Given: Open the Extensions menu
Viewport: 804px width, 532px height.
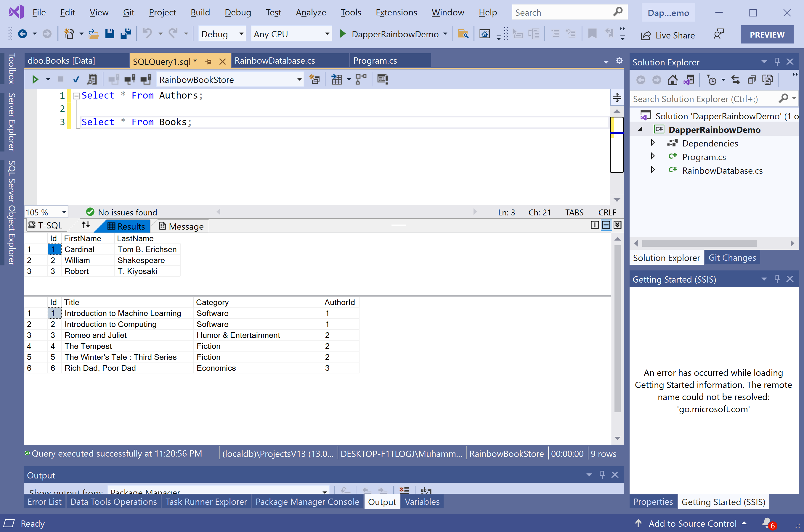Looking at the screenshot, I should click(x=396, y=12).
